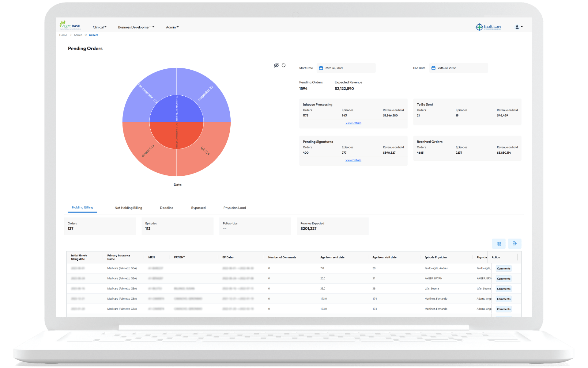
Task: Toggle the Holding Billing tab
Action: (x=83, y=208)
